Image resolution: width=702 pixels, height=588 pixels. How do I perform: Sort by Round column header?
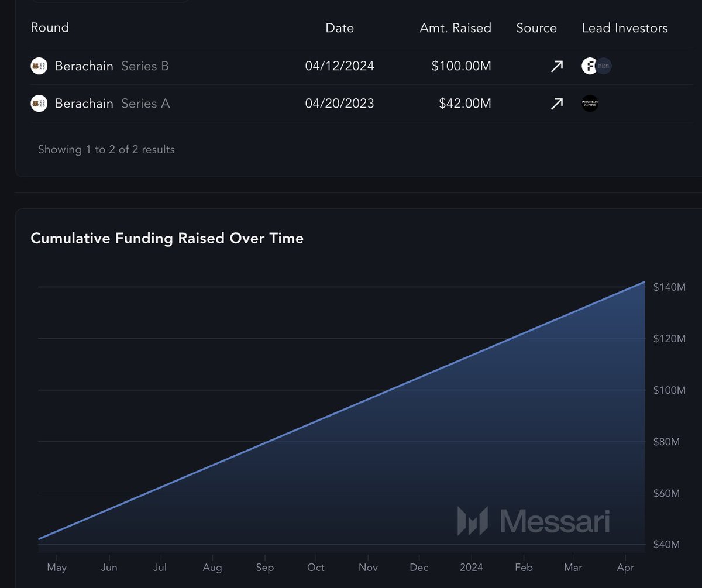pyautogui.click(x=50, y=27)
